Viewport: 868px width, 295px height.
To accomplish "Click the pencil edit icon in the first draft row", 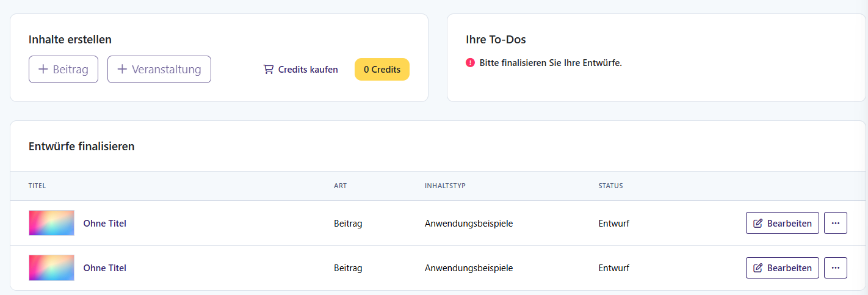I will [758, 224].
